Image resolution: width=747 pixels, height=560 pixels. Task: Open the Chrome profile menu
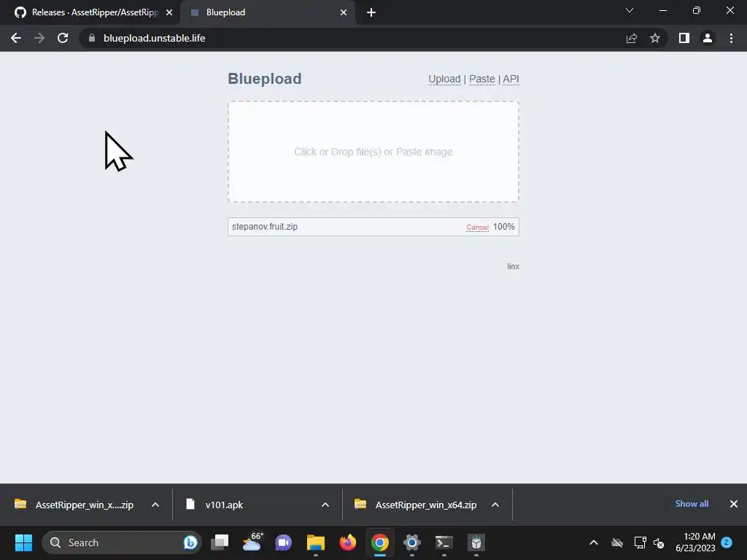tap(708, 38)
